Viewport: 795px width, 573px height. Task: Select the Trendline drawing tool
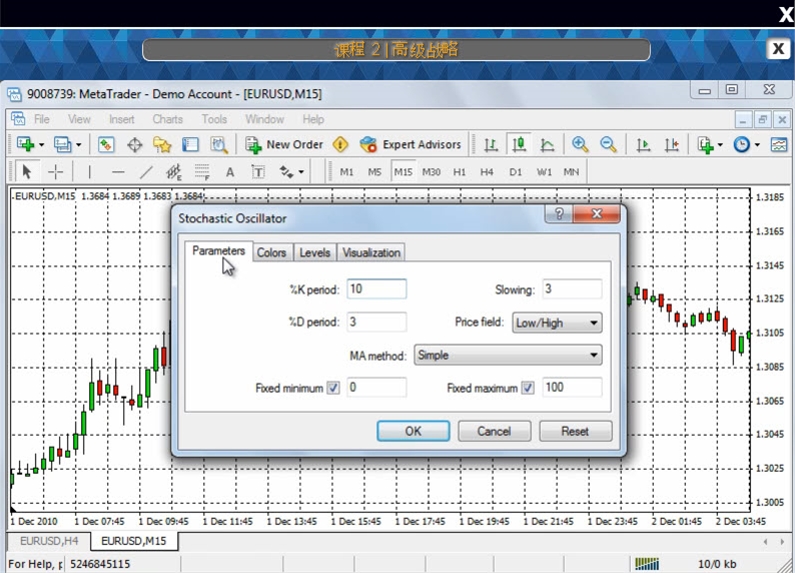[x=146, y=172]
